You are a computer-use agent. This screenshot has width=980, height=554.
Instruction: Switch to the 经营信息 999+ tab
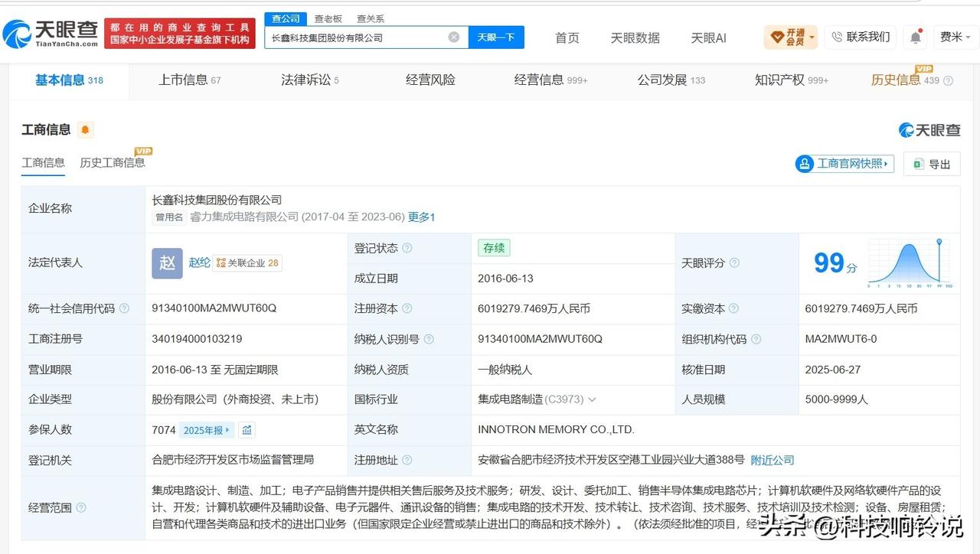(x=551, y=80)
